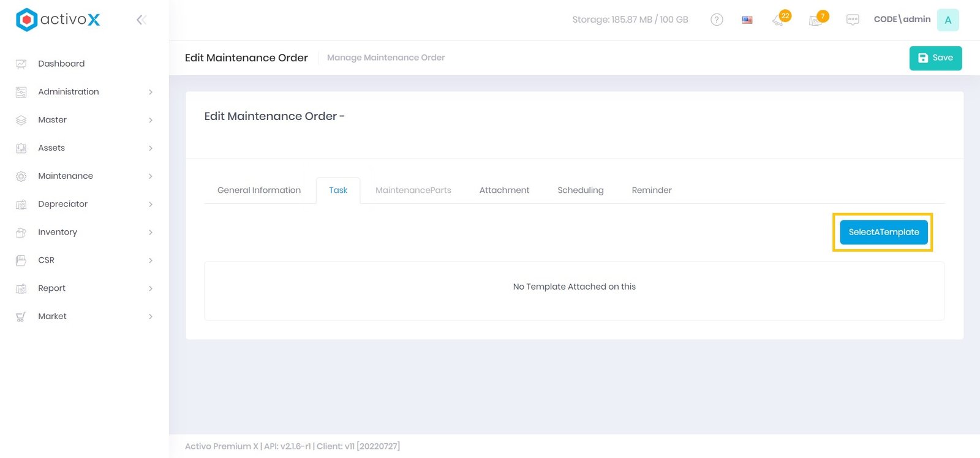
Task: Open notifications with 22 badge
Action: coord(779,20)
